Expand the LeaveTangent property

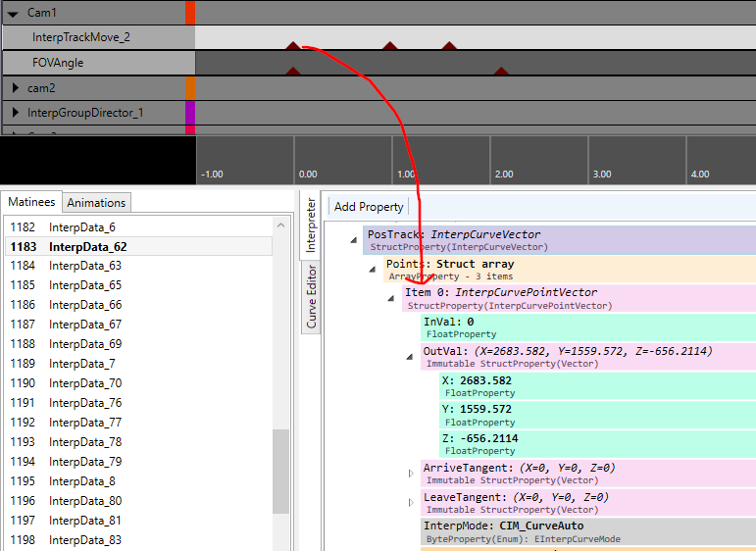(411, 503)
